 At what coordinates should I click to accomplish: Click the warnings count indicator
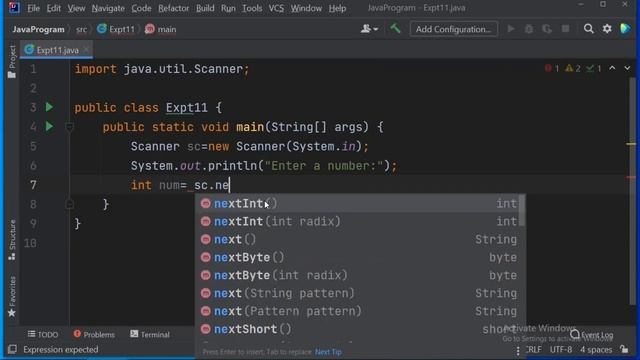pyautogui.click(x=573, y=68)
